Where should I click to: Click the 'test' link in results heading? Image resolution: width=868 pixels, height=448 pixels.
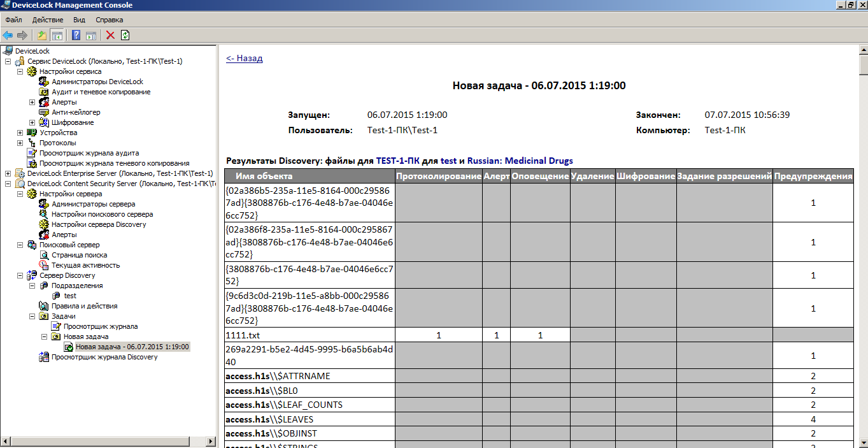pos(448,161)
